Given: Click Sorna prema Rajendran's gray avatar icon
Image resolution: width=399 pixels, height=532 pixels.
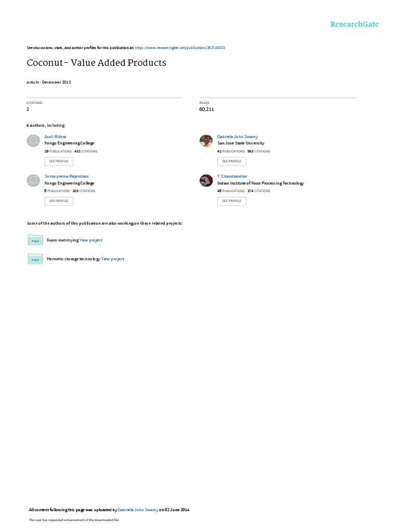Looking at the screenshot, I should pyautogui.click(x=33, y=180).
